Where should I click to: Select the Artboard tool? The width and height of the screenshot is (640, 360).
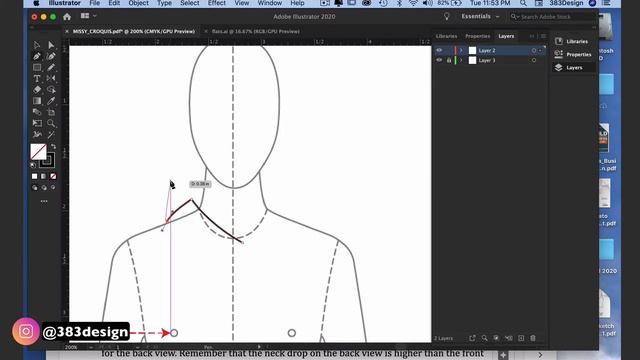[51, 112]
